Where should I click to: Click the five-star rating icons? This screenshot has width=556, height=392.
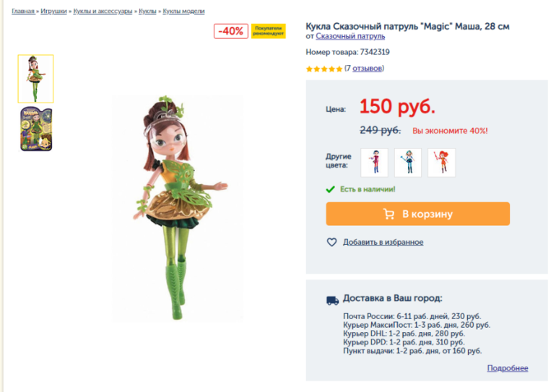324,69
